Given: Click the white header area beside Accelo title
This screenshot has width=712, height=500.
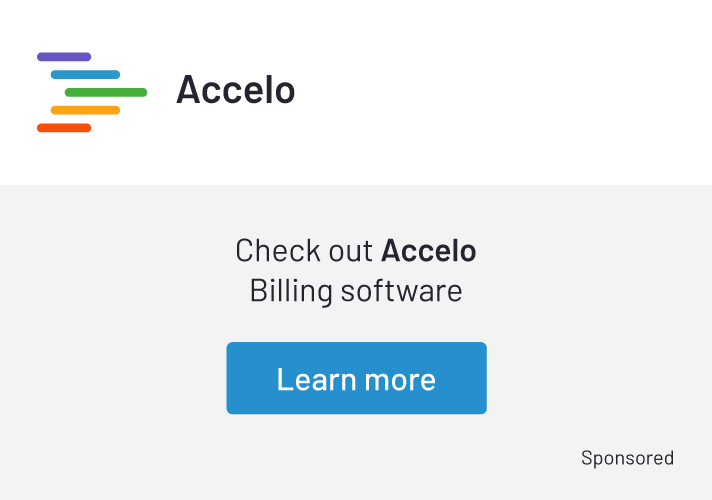Looking at the screenshot, I should [499, 91].
